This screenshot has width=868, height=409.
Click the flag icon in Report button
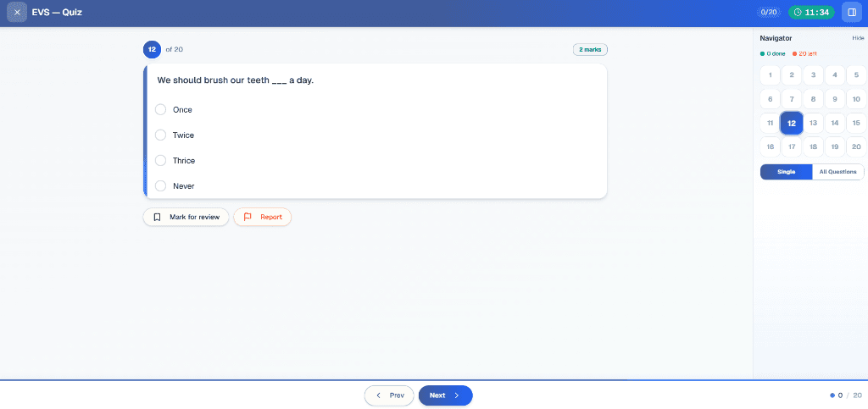[248, 218]
